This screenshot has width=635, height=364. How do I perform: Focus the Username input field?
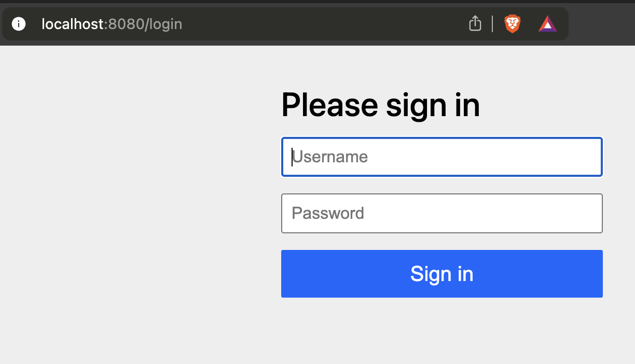[441, 157]
